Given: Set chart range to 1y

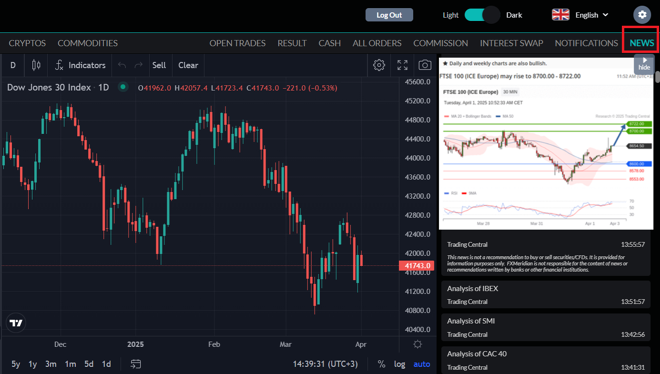Looking at the screenshot, I should pyautogui.click(x=32, y=364).
